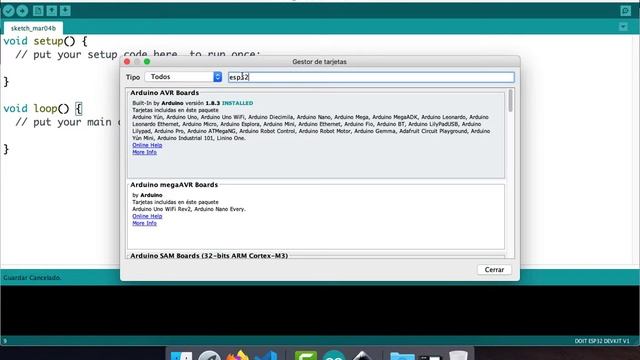
Task: Click Online Help under Arduino AVR Boards
Action: [x=147, y=145]
